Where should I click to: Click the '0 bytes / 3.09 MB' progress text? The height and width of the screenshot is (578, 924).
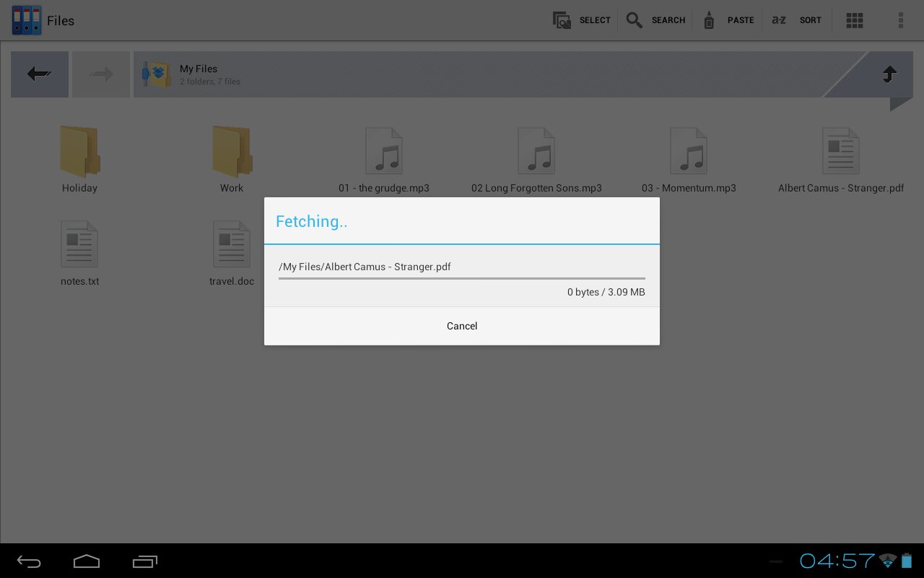coord(606,292)
